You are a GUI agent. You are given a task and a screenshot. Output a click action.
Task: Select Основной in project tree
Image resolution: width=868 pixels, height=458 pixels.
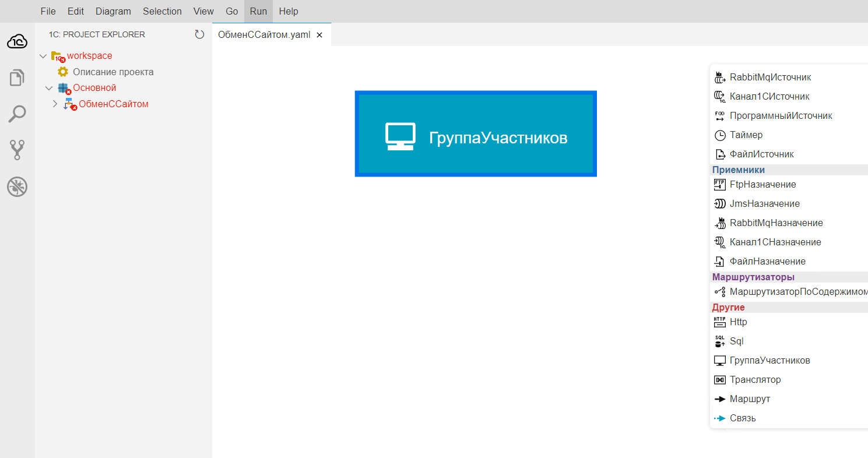[x=94, y=88]
